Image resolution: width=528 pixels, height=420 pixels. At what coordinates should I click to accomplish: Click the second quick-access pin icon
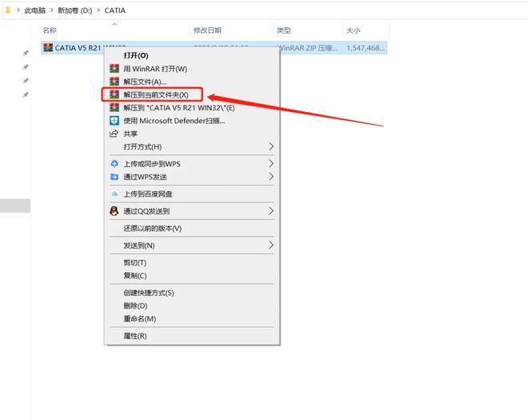point(26,66)
